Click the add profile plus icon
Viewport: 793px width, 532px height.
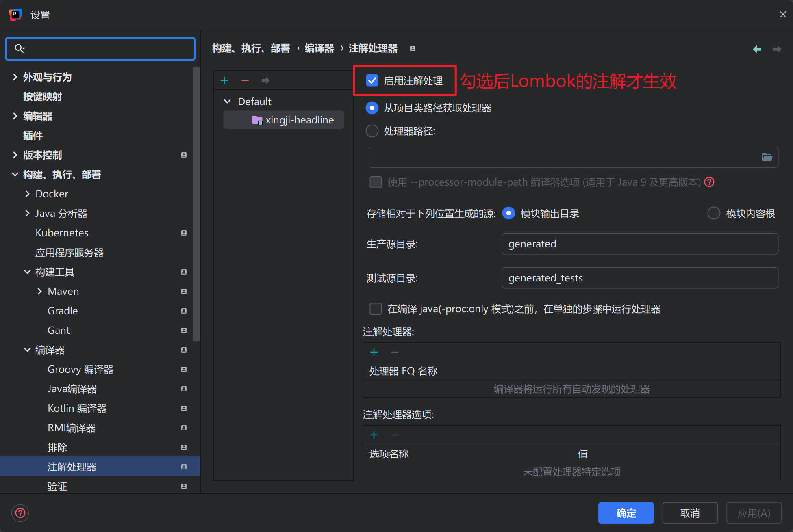[224, 80]
